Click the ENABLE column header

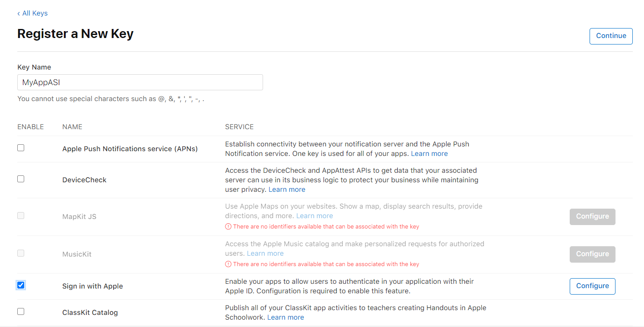pyautogui.click(x=31, y=127)
